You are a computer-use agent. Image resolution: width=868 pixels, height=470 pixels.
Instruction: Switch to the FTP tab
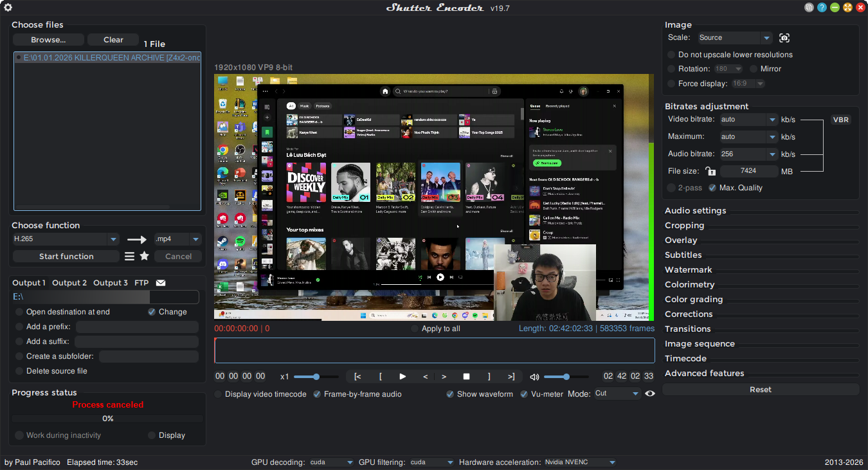141,283
